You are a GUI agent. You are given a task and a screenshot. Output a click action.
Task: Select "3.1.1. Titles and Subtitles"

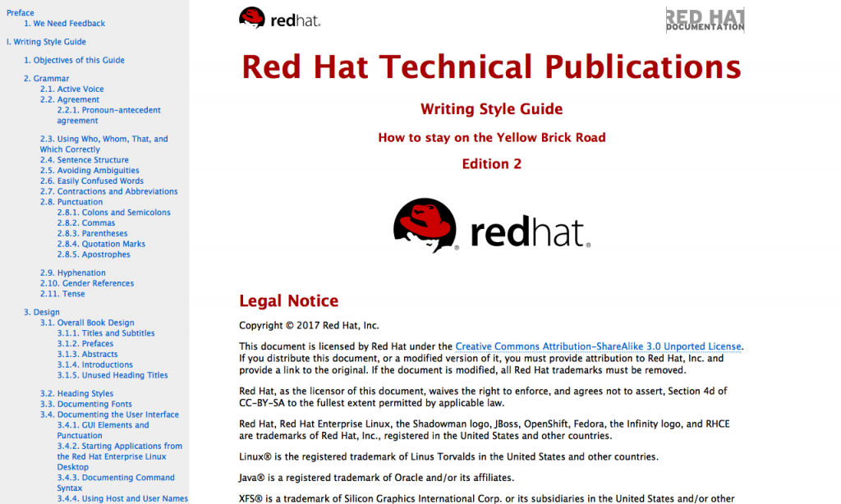tap(105, 332)
